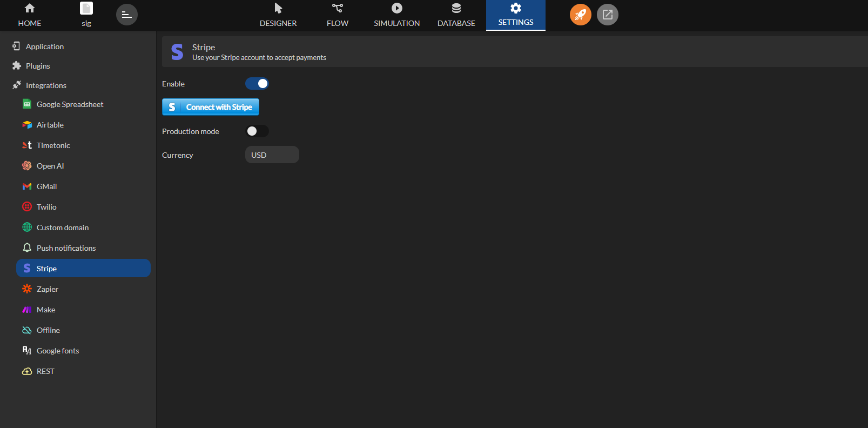Screen dimensions: 868x428
Task: Collapse the sidebar with round menu button
Action: 127,15
